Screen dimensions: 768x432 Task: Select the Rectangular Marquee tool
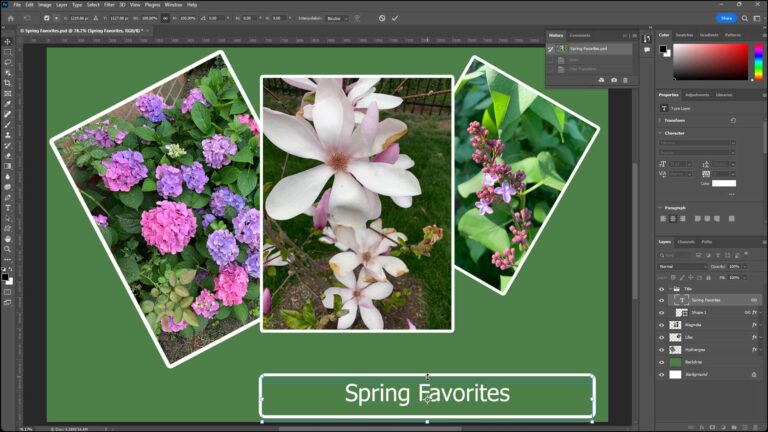pyautogui.click(x=7, y=52)
